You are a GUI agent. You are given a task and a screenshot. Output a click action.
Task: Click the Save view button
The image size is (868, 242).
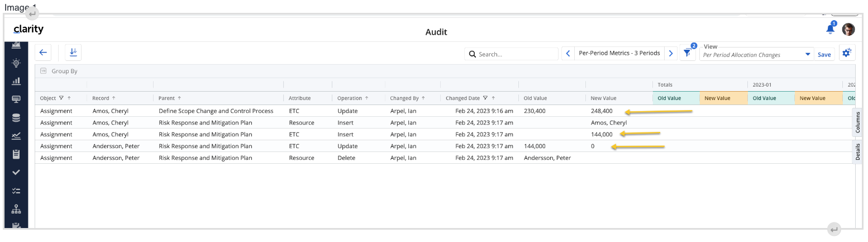point(824,55)
